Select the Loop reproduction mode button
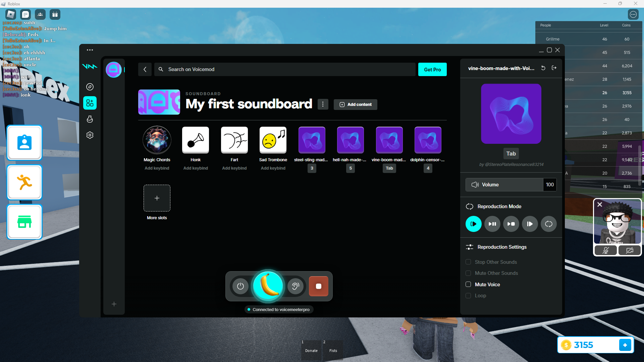Image resolution: width=644 pixels, height=362 pixels. [x=549, y=224]
